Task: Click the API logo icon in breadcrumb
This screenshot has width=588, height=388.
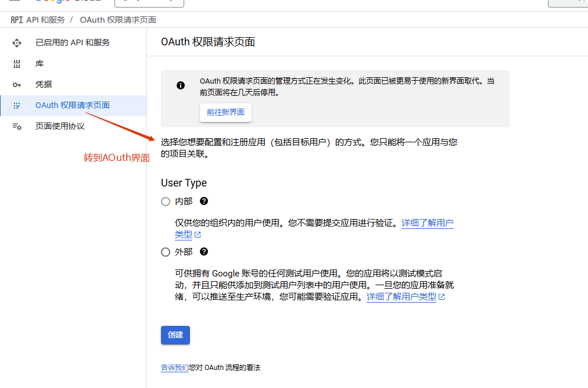Action: click(x=17, y=20)
